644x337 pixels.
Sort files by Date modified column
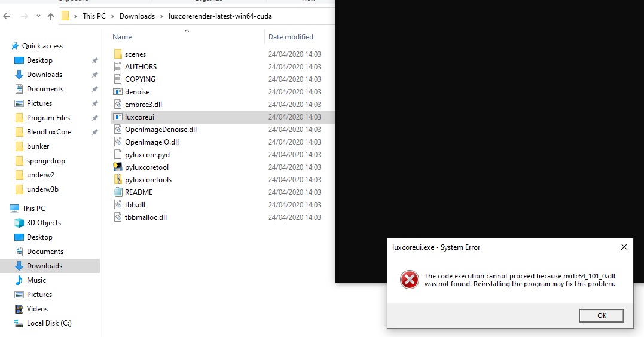(291, 37)
